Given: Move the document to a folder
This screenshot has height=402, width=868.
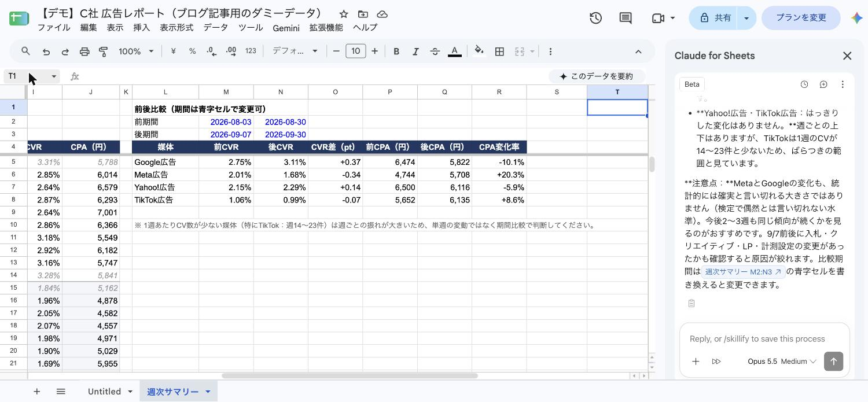Looking at the screenshot, I should (363, 14).
